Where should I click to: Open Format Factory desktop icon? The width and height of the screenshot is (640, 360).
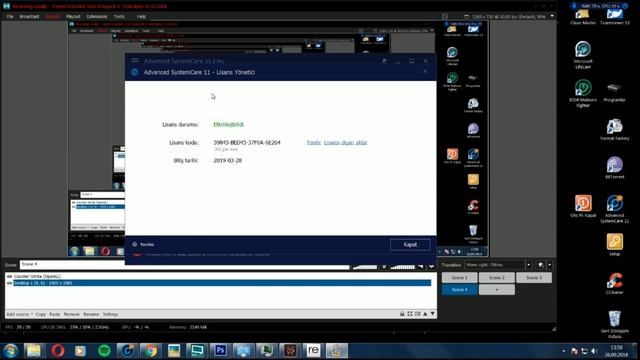(614, 129)
